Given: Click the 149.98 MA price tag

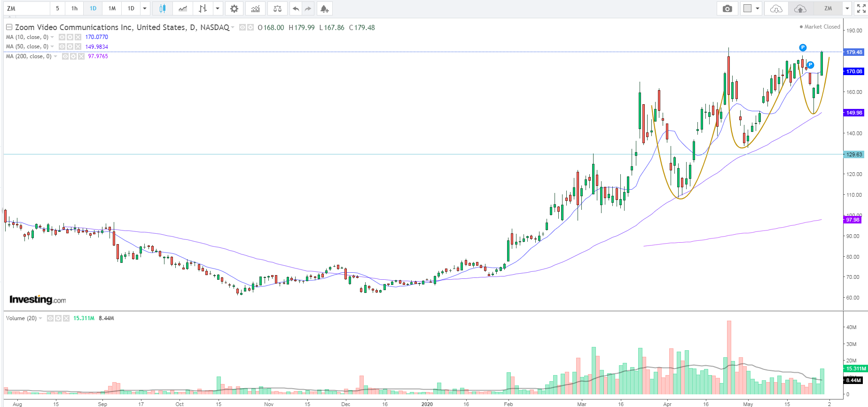Looking at the screenshot, I should pyautogui.click(x=854, y=113).
